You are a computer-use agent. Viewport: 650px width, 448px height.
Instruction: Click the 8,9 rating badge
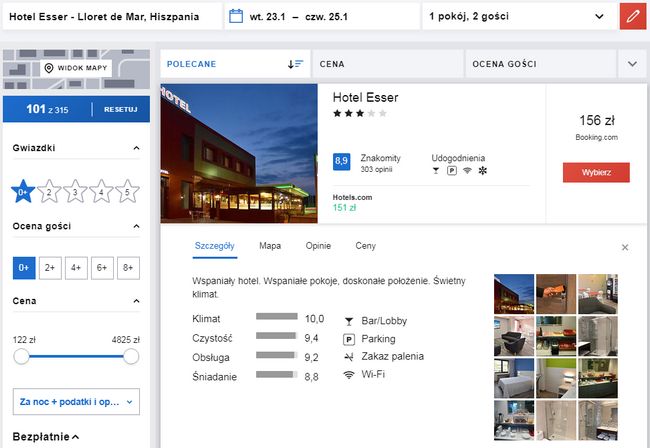[342, 161]
